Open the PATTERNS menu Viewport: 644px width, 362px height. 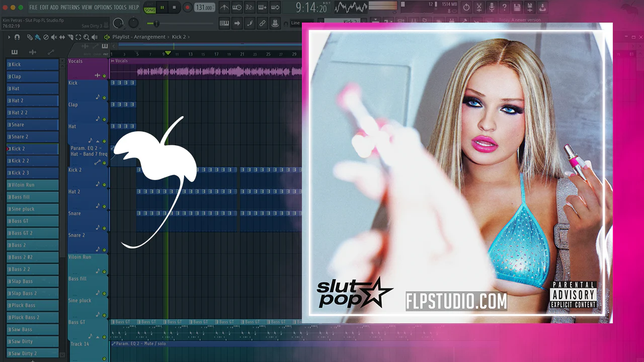(x=70, y=8)
